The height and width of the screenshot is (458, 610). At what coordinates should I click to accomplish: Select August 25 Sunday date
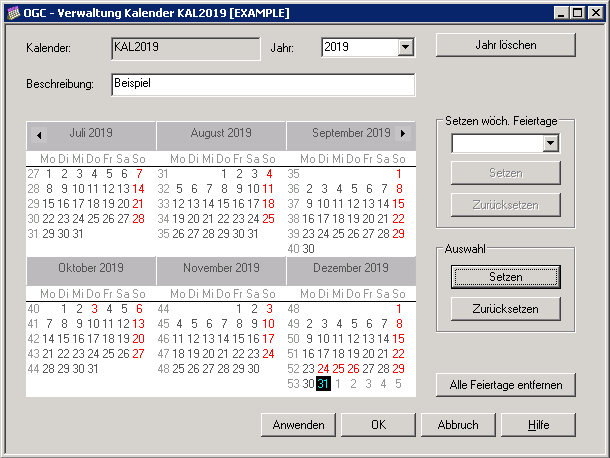tap(268, 219)
